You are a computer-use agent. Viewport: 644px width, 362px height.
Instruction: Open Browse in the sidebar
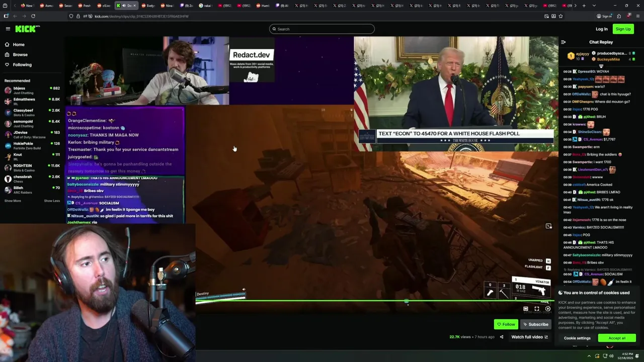click(x=20, y=54)
